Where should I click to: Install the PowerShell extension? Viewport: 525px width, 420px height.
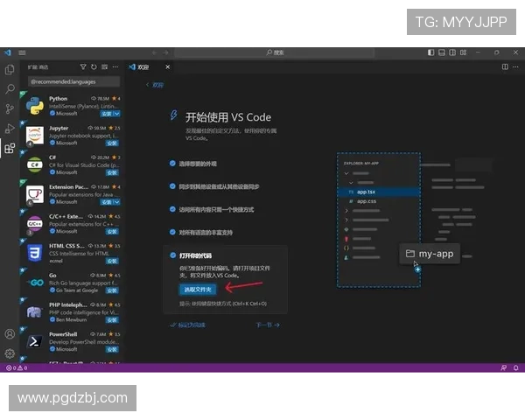pyautogui.click(x=112, y=350)
